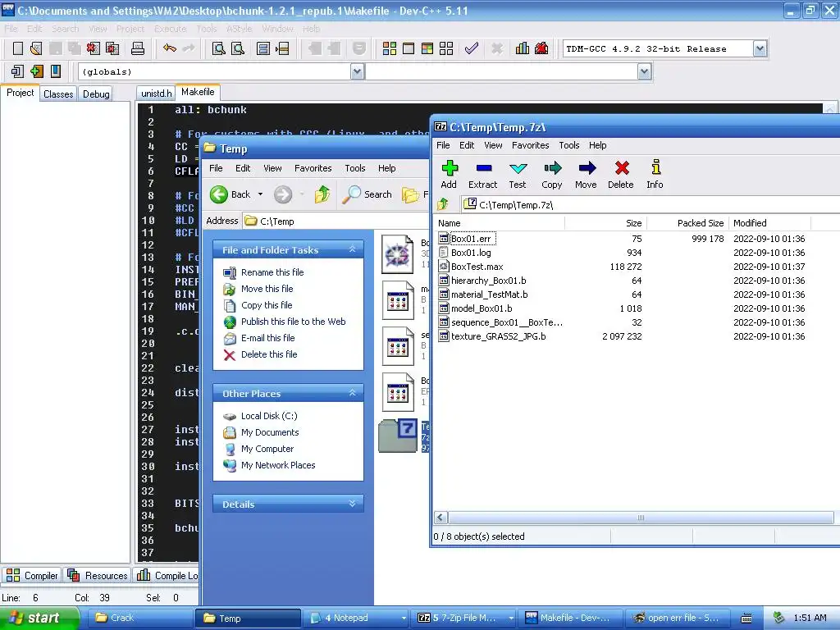This screenshot has width=840, height=630.
Task: Click the horizontal scrollbar in 7-Zip window
Action: 641,518
